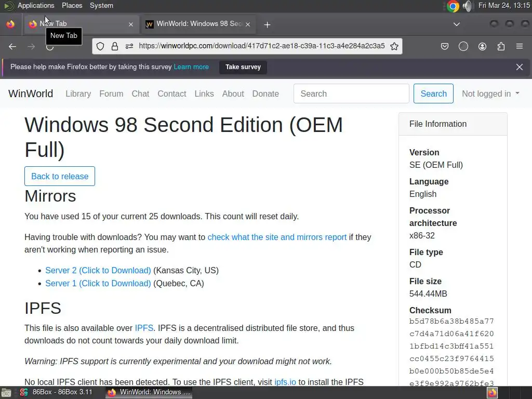532x399 pixels.
Task: Click the WinWorld search input field
Action: [351, 94]
